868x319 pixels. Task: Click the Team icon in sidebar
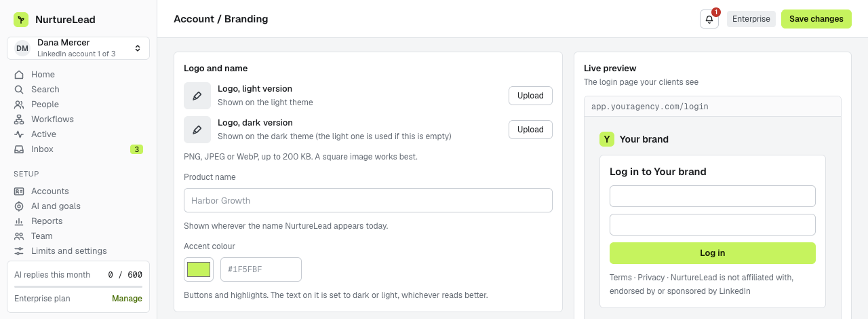19,236
